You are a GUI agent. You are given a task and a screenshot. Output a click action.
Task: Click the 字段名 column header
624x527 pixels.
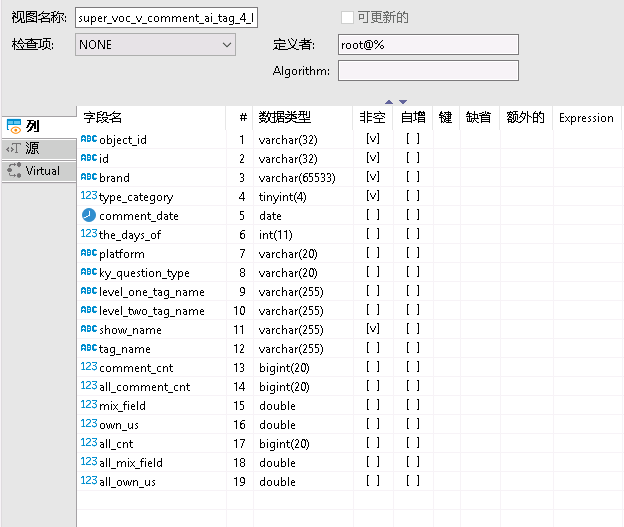tap(103, 117)
